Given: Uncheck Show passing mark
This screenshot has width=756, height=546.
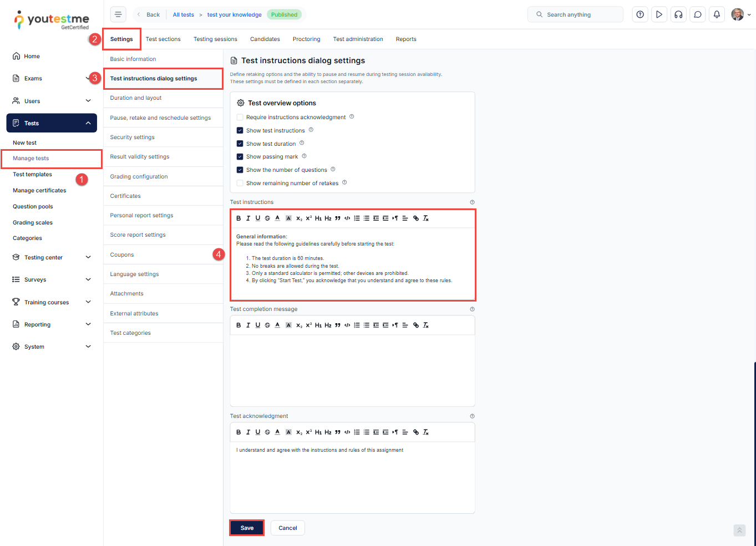Looking at the screenshot, I should tap(240, 157).
